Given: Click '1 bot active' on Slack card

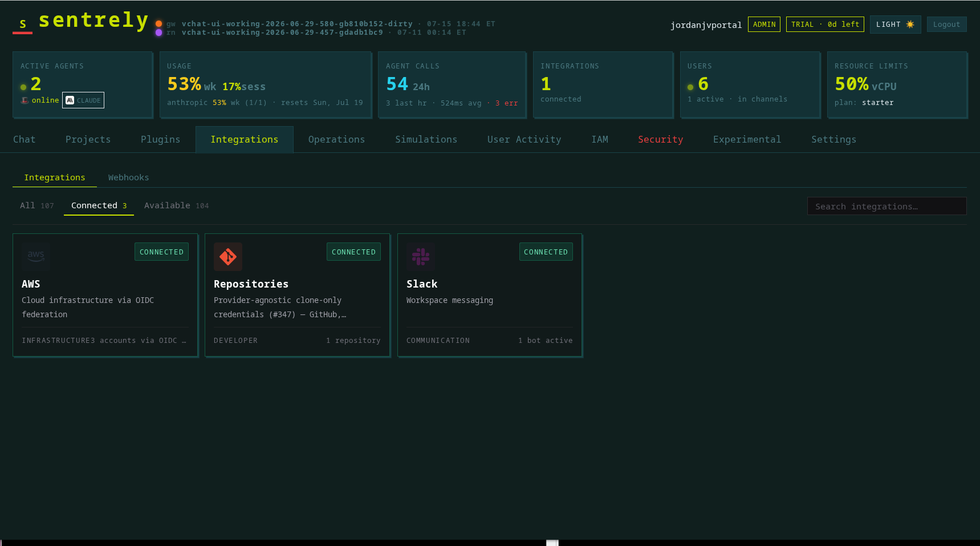Looking at the screenshot, I should click(545, 341).
